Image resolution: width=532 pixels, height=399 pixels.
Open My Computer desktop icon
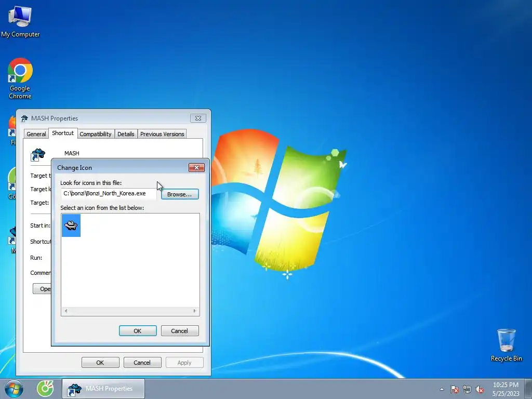tap(20, 21)
